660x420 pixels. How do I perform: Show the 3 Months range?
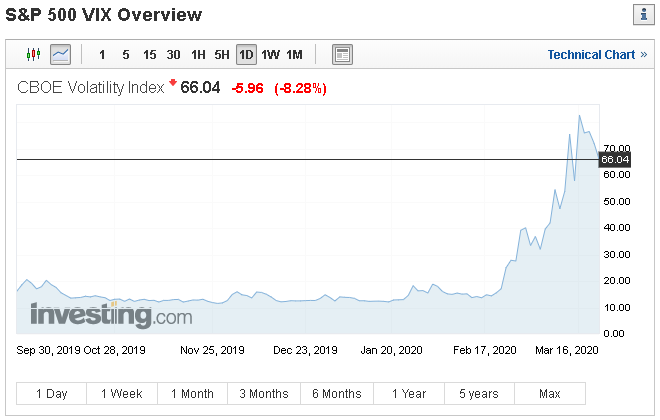[x=264, y=394]
